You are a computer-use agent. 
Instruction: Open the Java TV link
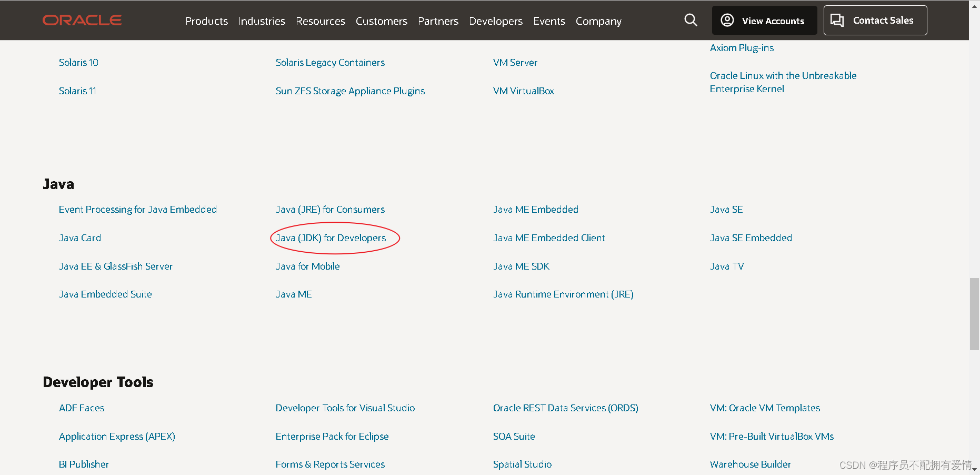(727, 266)
